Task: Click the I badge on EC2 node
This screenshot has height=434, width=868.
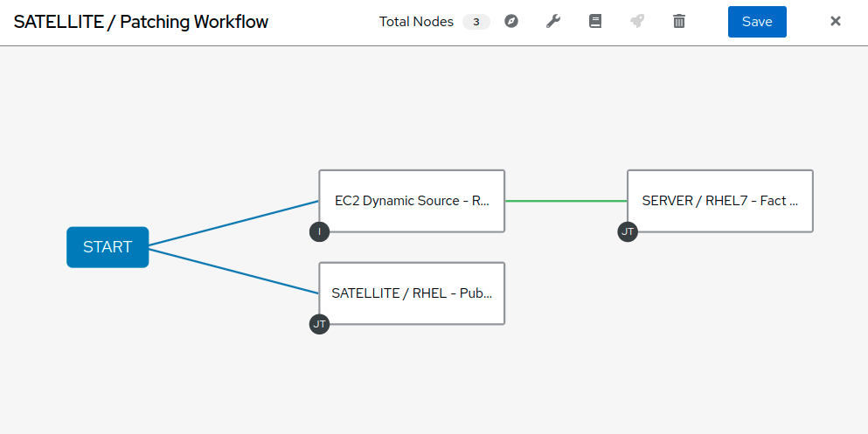Action: (319, 231)
